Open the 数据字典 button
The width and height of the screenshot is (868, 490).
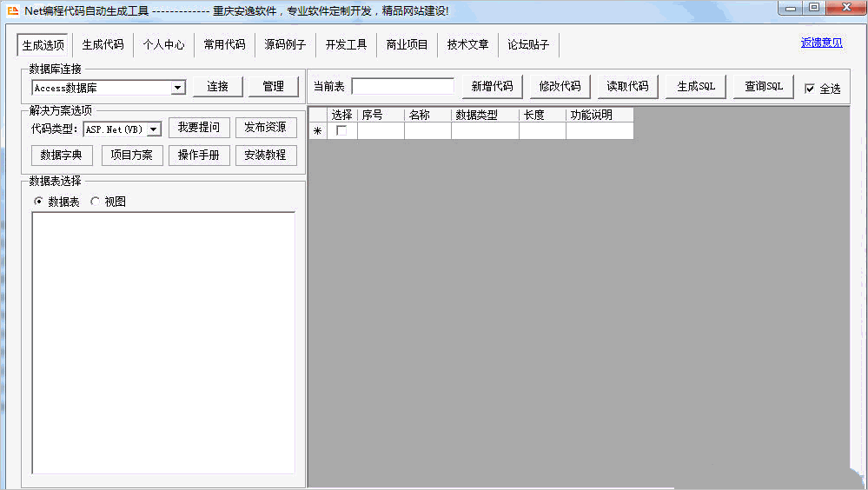point(62,155)
